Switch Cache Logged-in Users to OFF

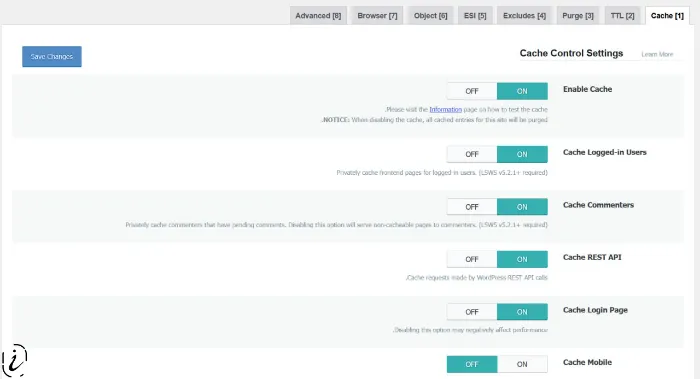pos(472,154)
